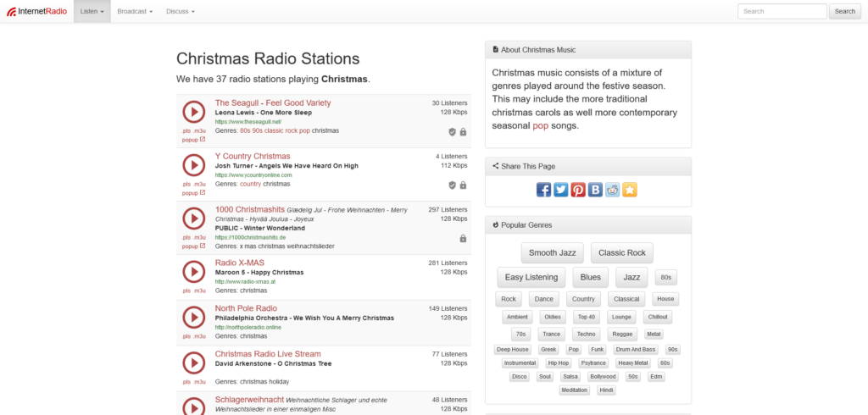Select the Hip Hop genre button
The image size is (868, 415).
pos(558,363)
